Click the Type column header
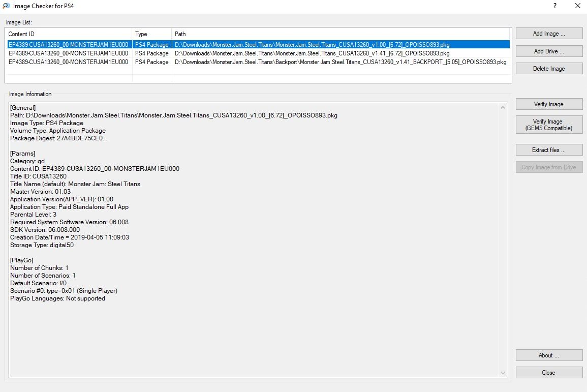The height and width of the screenshot is (392, 587). click(x=152, y=34)
